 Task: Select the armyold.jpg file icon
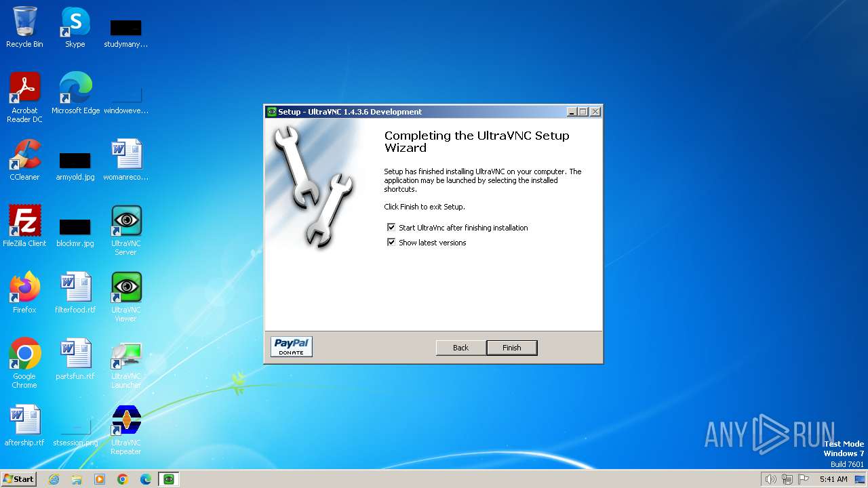tap(75, 165)
